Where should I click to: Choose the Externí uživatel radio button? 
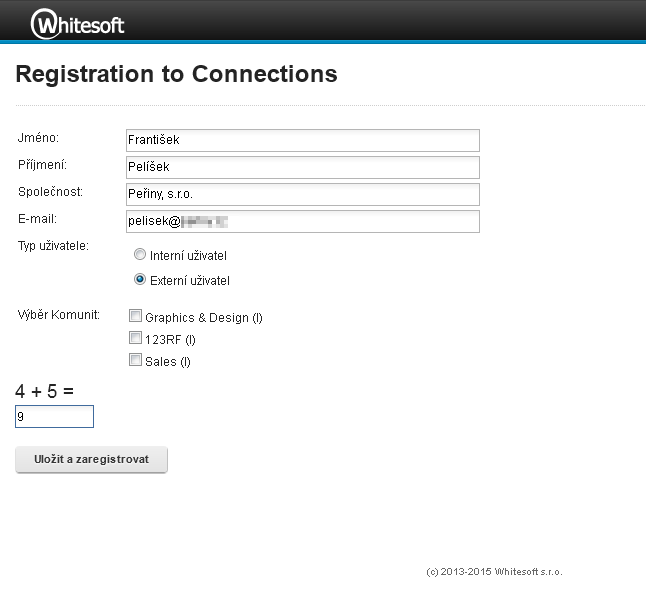140,280
